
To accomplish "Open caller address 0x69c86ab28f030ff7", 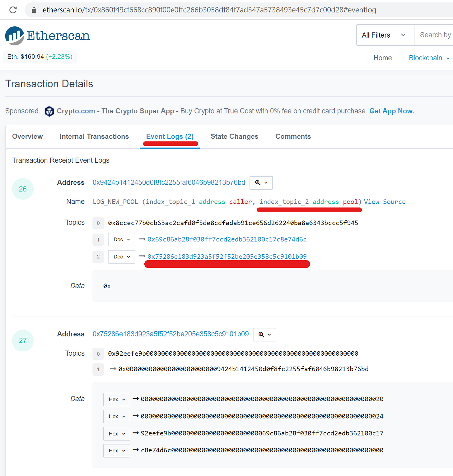I will [x=227, y=239].
